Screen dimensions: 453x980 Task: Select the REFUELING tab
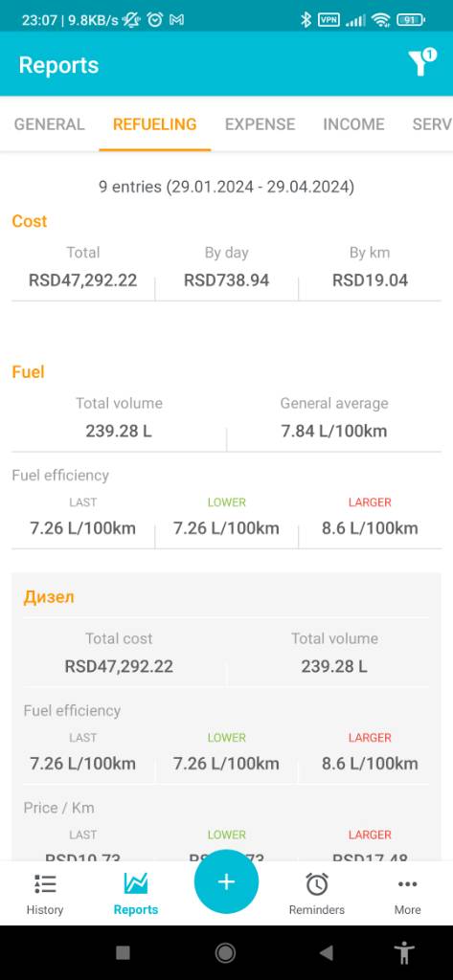[154, 124]
